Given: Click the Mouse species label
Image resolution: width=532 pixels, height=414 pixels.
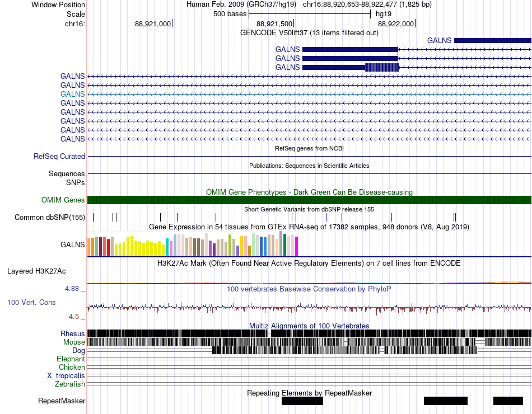Looking at the screenshot, I should [x=74, y=342].
